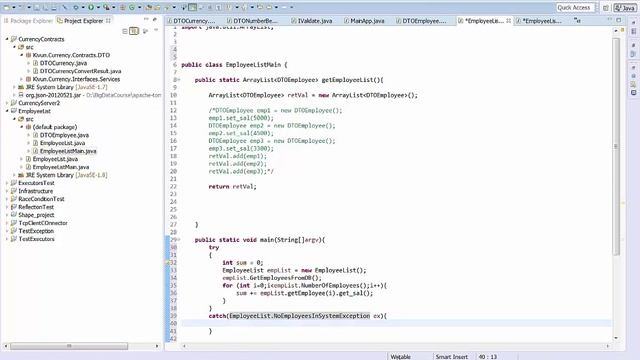
Task: Select DTOEmployee.java in the tree
Action: (x=64, y=135)
